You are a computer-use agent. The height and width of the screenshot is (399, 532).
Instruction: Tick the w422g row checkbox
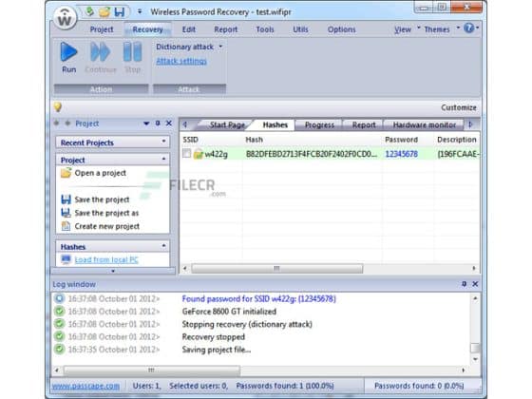pos(186,154)
